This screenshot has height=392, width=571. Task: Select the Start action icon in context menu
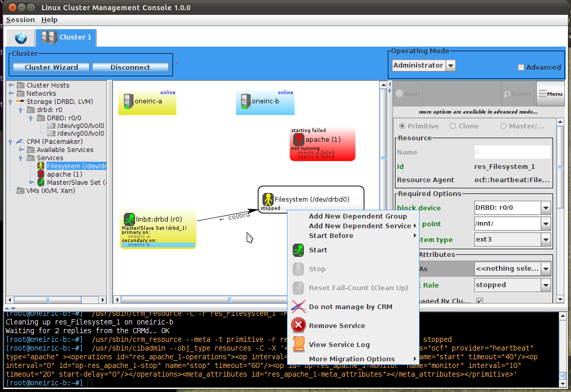298,250
